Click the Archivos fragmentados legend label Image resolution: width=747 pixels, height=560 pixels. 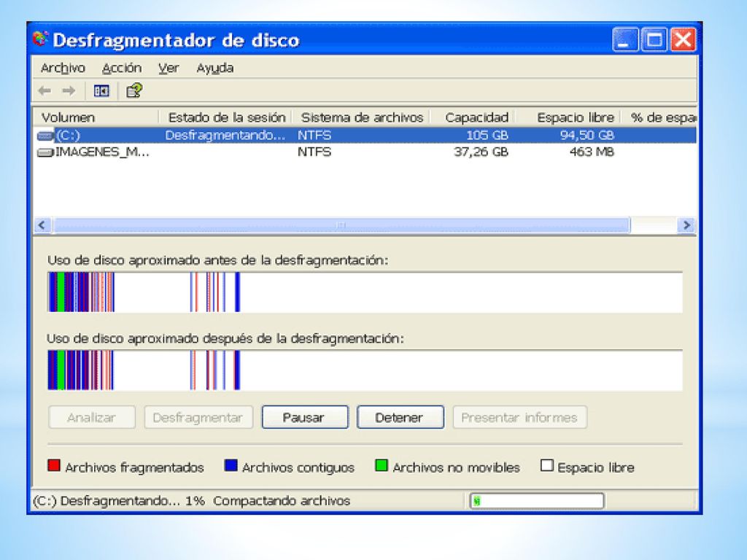pos(134,467)
